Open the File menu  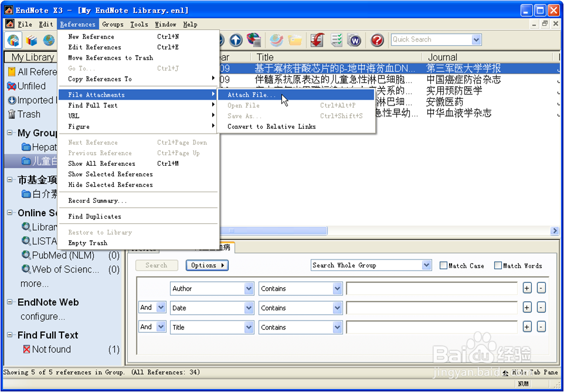[25, 25]
